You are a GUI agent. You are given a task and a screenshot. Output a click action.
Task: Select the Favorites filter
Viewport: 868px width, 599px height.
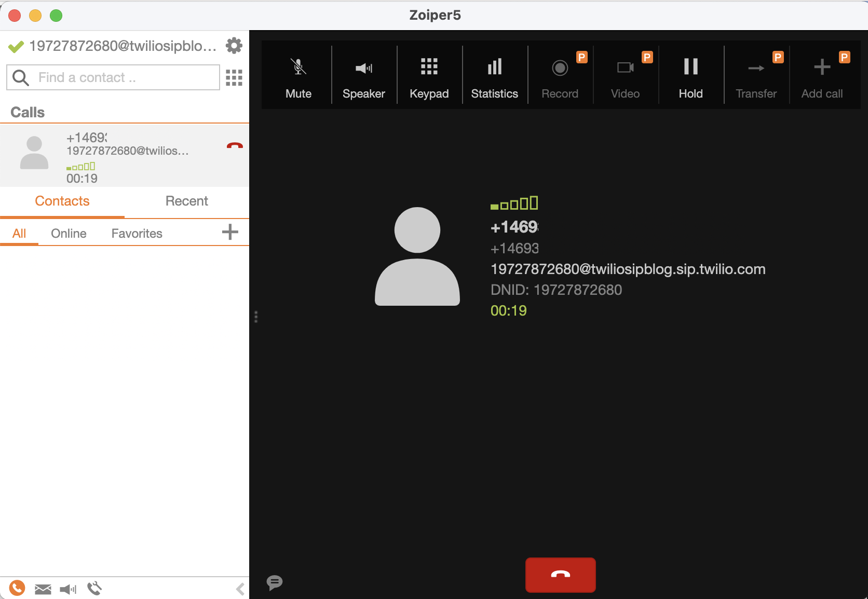pyautogui.click(x=137, y=234)
